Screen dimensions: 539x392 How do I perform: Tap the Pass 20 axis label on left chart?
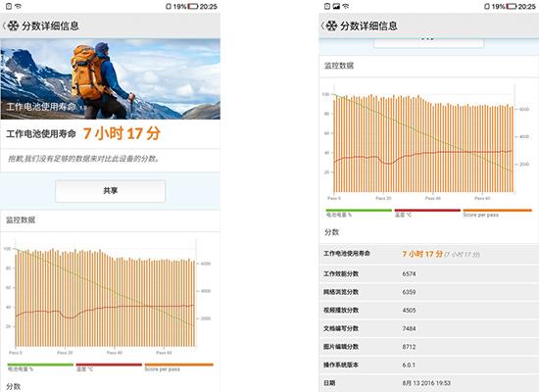[x=65, y=353]
